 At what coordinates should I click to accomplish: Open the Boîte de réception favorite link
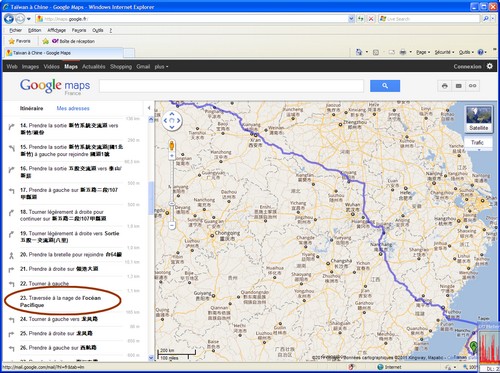[73, 41]
